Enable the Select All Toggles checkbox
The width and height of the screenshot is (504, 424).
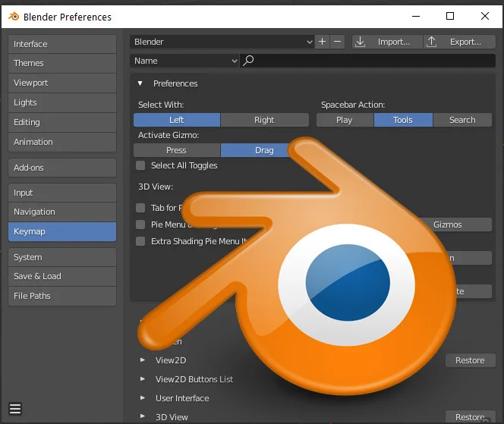click(x=140, y=165)
